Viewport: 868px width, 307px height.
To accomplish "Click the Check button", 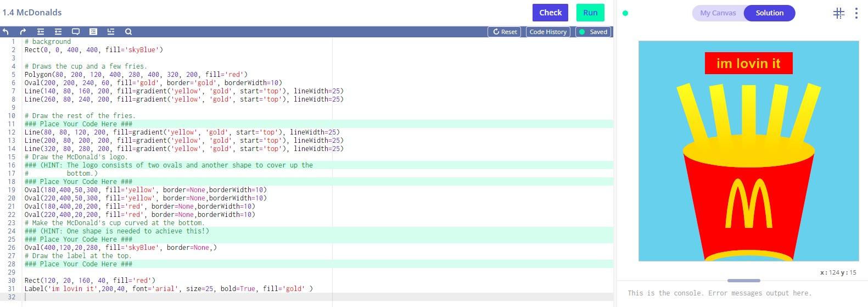I will pyautogui.click(x=550, y=13).
